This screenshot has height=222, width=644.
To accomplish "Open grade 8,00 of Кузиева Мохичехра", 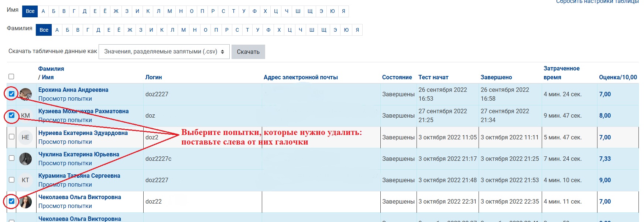I will [x=605, y=115].
